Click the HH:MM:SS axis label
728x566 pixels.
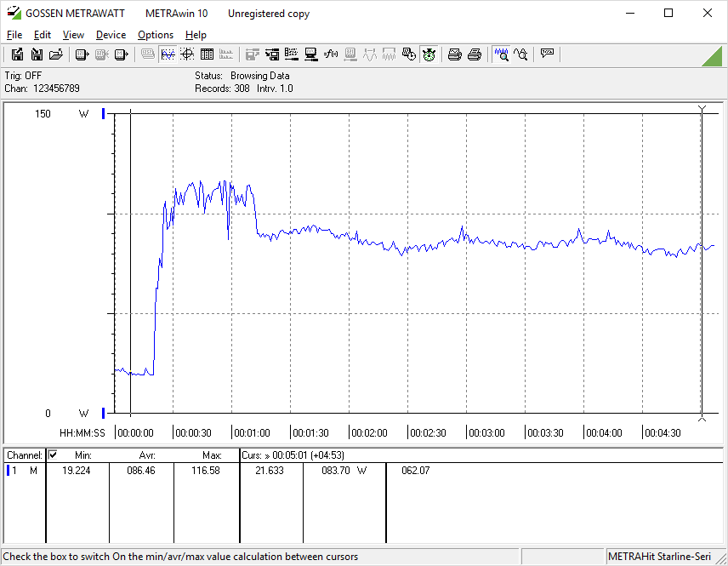[82, 433]
